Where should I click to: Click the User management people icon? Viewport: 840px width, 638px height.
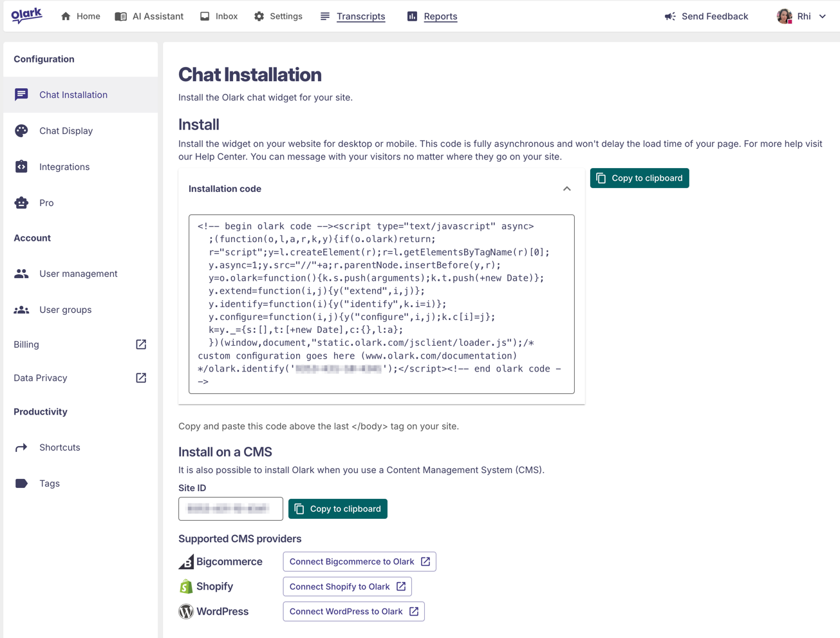21,274
